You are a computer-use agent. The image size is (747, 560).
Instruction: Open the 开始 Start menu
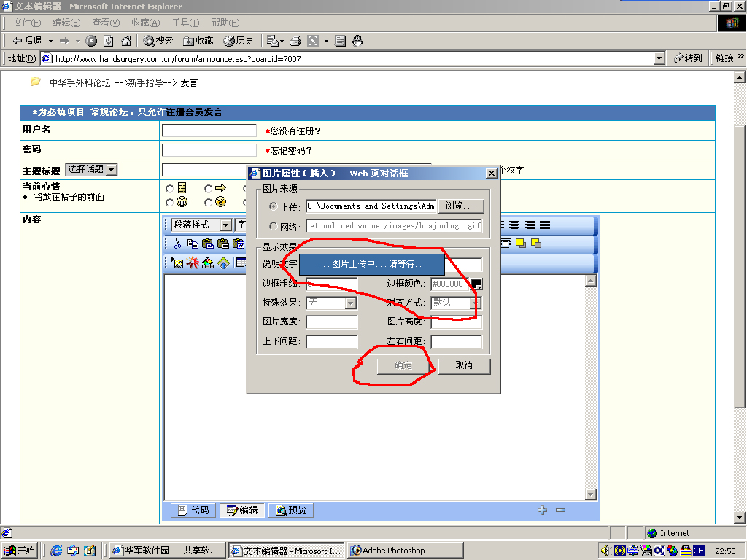(20, 551)
